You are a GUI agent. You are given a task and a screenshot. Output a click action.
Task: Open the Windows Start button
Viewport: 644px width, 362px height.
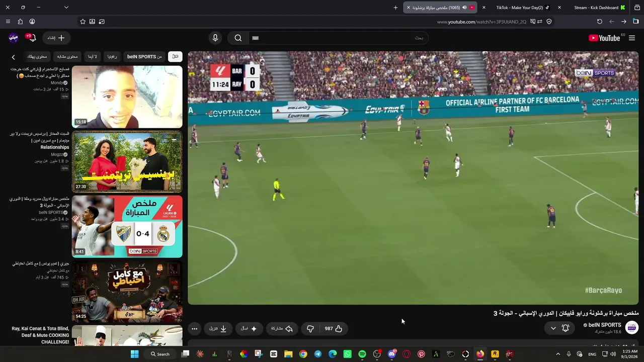click(x=134, y=354)
